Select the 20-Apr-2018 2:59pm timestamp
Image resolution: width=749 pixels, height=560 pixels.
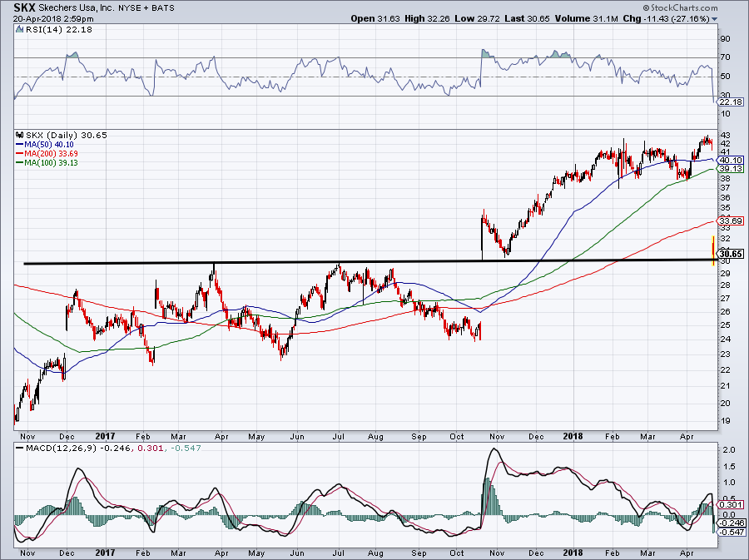(x=53, y=19)
